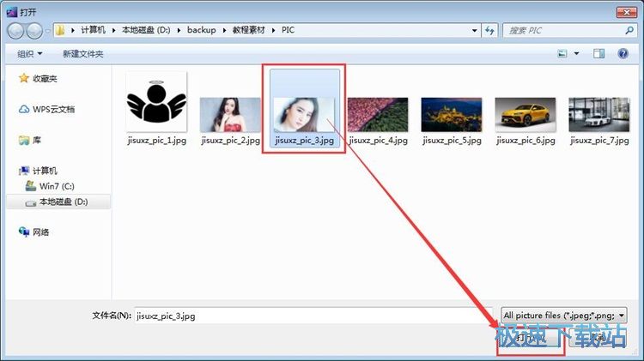Open the Favorites star item
Viewport: 644px width, 361px height.
point(38,78)
